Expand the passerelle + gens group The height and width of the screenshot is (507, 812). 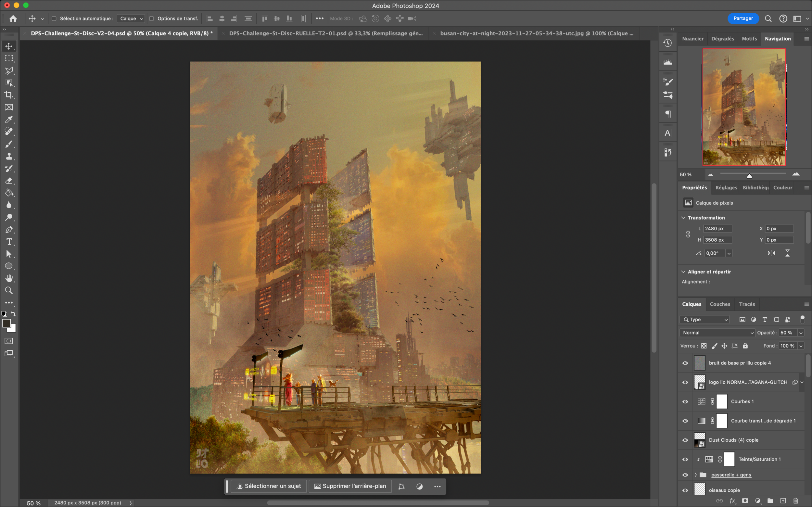pos(695,475)
